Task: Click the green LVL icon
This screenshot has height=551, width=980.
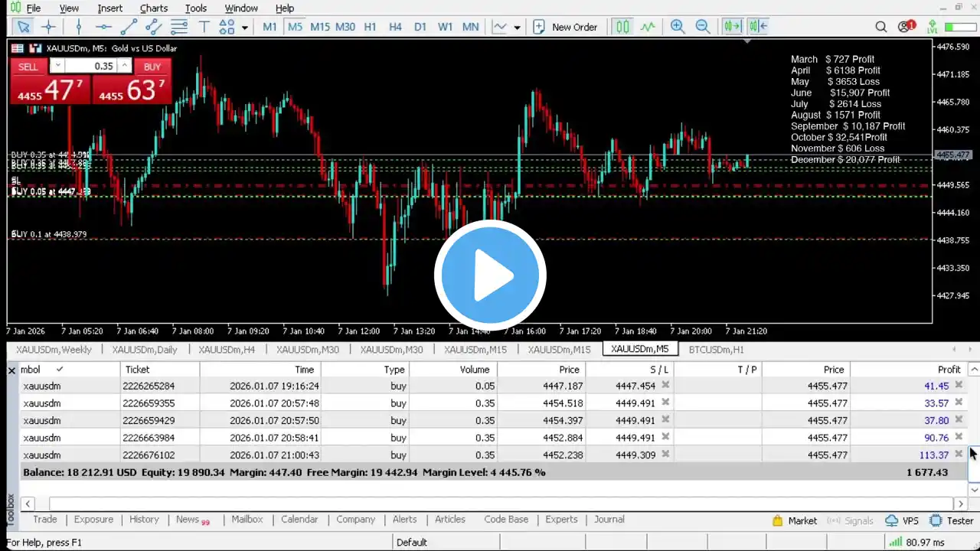Action: 933,27
